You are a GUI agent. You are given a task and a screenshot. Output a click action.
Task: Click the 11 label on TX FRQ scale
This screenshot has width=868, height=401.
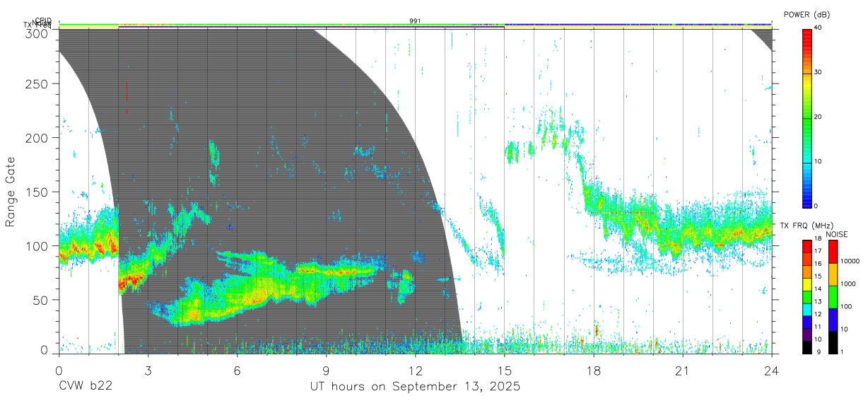click(817, 327)
